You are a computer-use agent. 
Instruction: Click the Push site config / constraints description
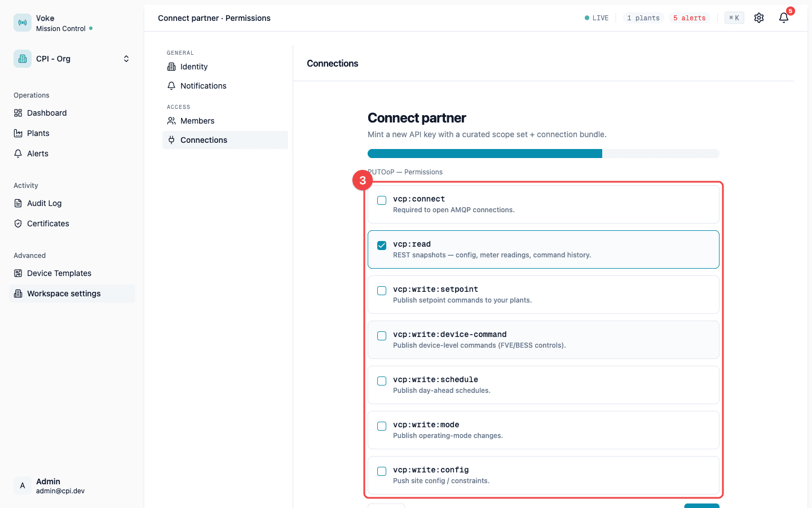pos(442,481)
